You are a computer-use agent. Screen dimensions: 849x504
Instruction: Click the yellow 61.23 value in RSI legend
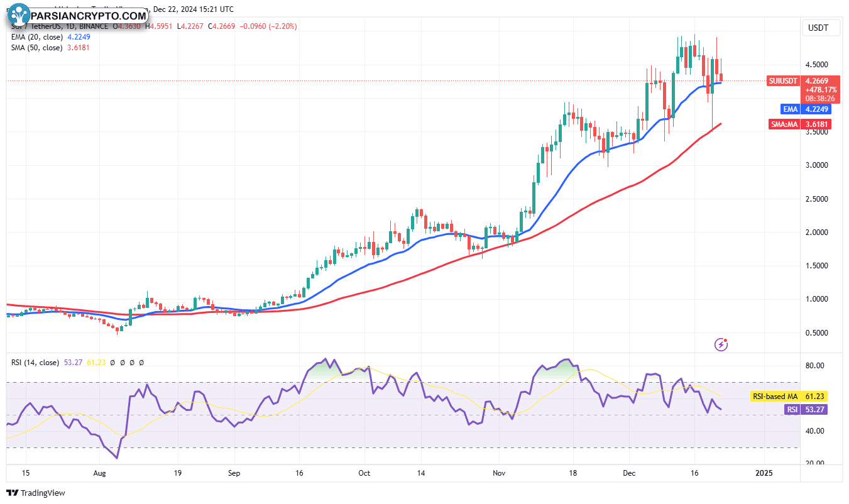(x=97, y=363)
